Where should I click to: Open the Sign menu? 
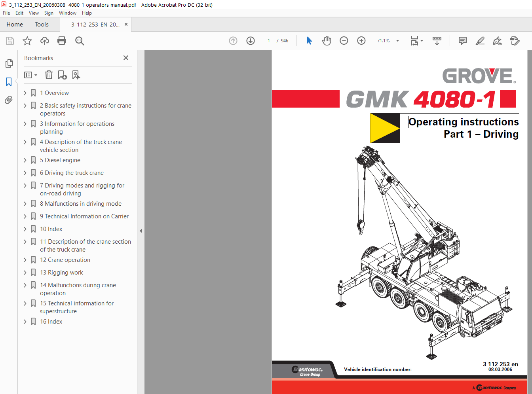click(49, 13)
